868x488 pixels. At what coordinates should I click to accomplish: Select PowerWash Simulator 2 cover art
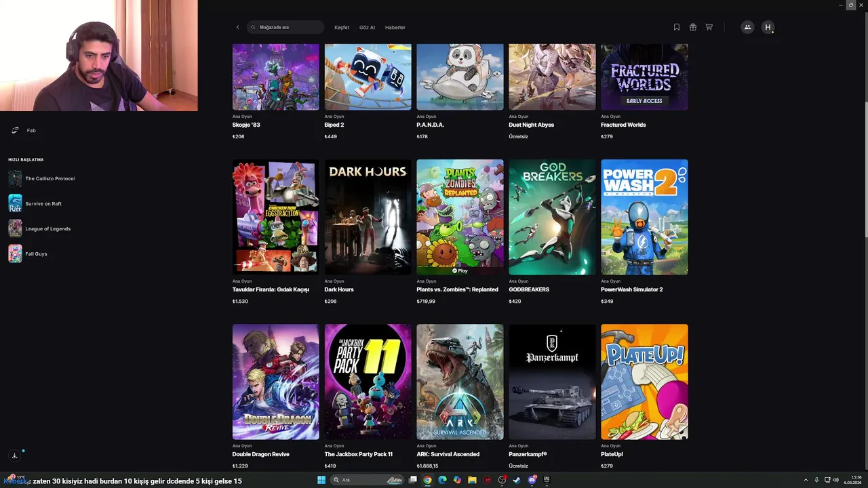click(x=644, y=217)
